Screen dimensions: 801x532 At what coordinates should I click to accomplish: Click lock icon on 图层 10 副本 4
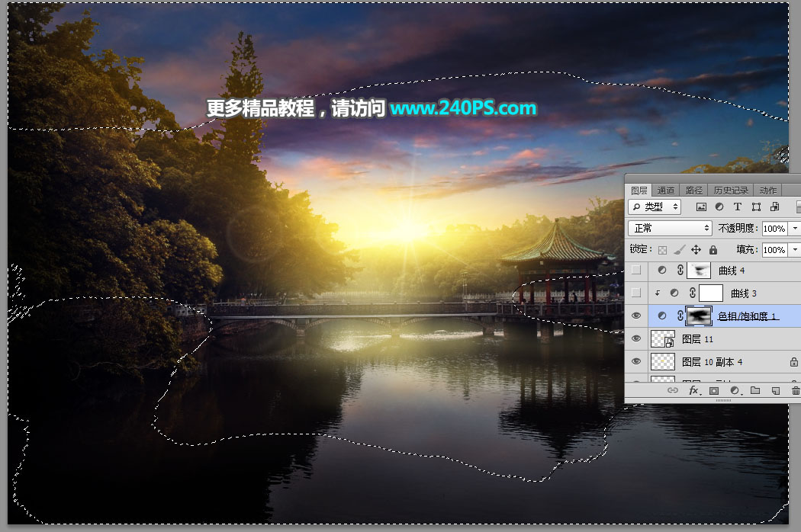click(x=794, y=362)
